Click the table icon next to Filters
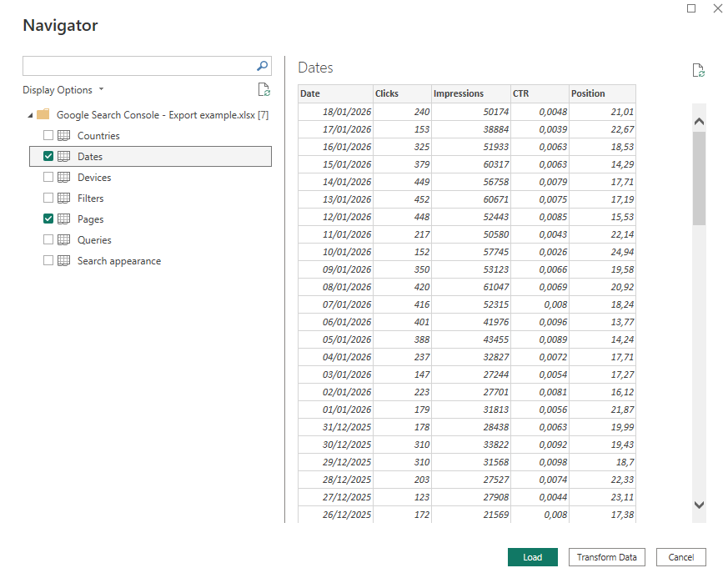The height and width of the screenshot is (578, 728). click(63, 198)
